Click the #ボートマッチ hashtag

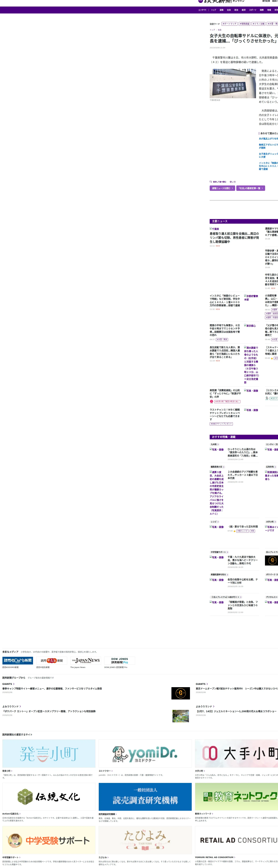[x=229, y=24]
